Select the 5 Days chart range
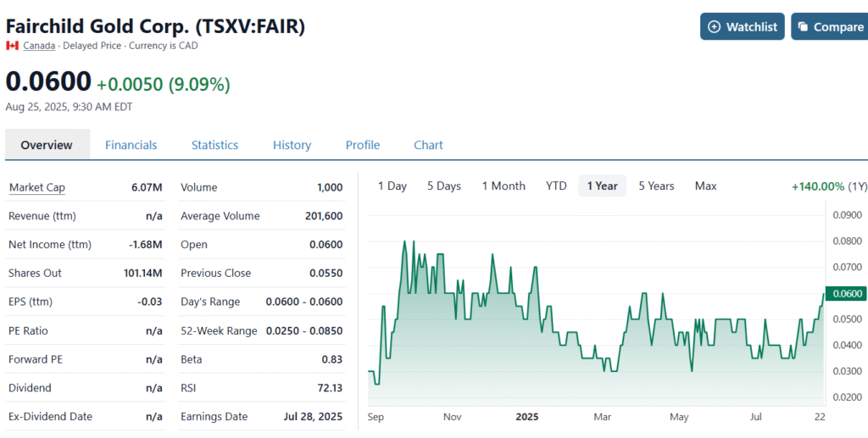868x438 pixels. point(443,186)
